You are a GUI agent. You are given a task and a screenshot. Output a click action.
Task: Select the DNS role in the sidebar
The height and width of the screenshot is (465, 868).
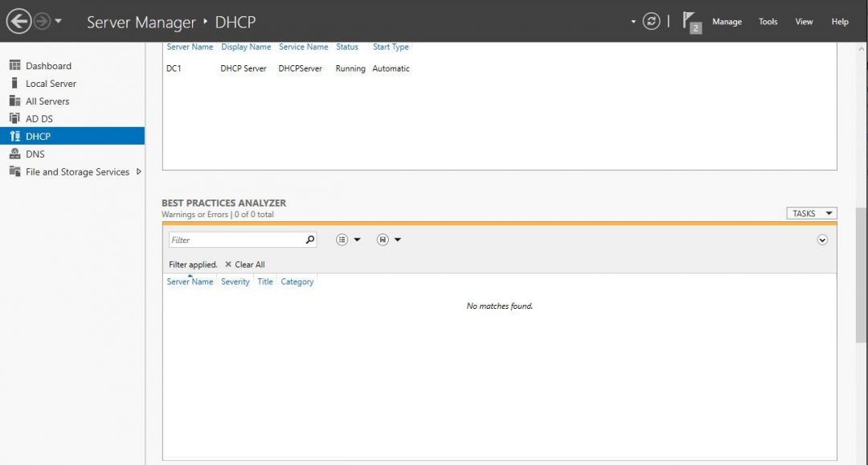[x=36, y=154]
